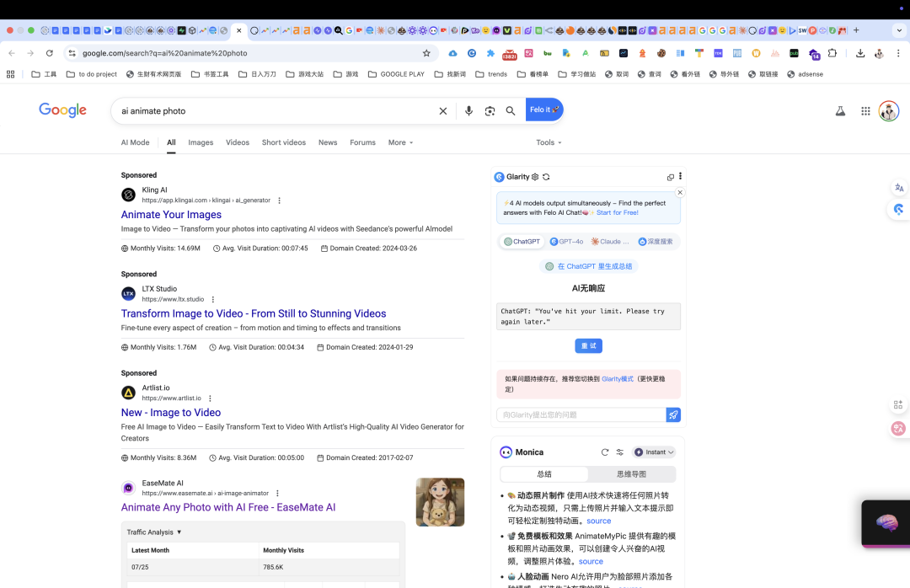The width and height of the screenshot is (910, 588).
Task: Reload the page
Action: (x=50, y=53)
